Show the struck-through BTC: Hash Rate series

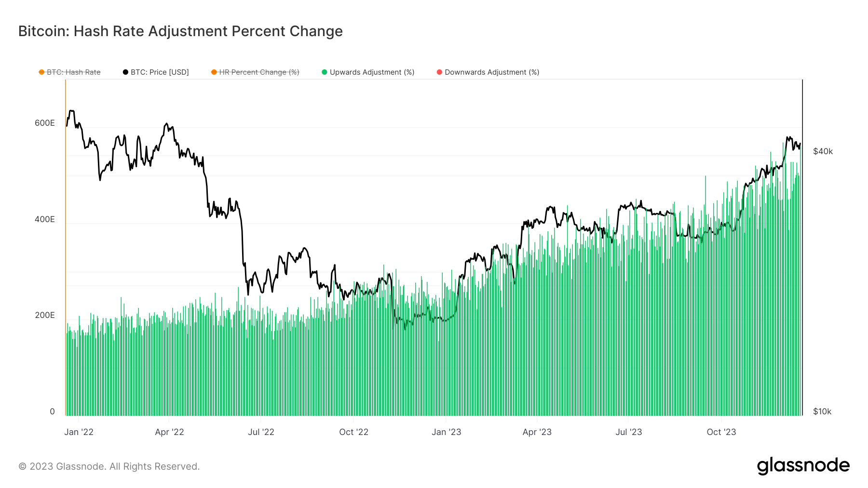point(74,72)
